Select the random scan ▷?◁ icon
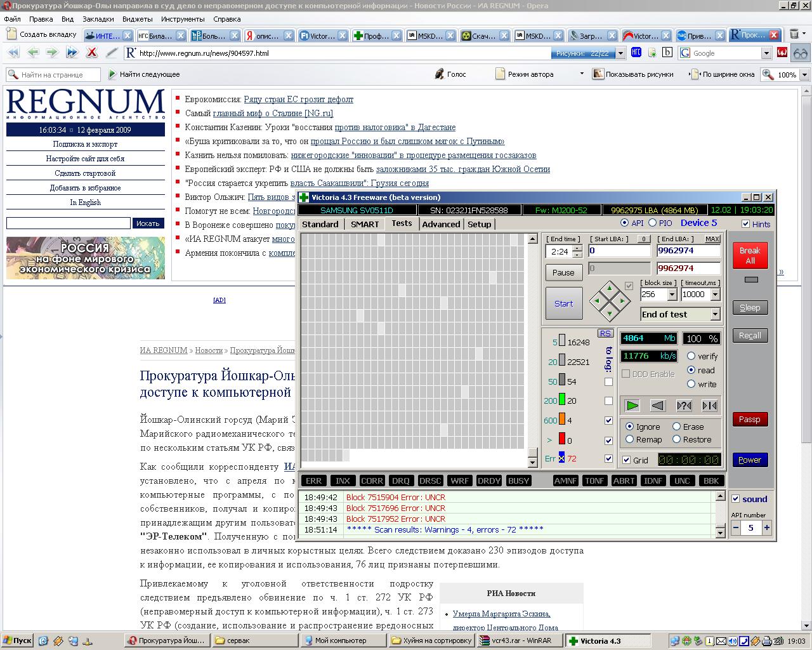The image size is (812, 650). (684, 406)
